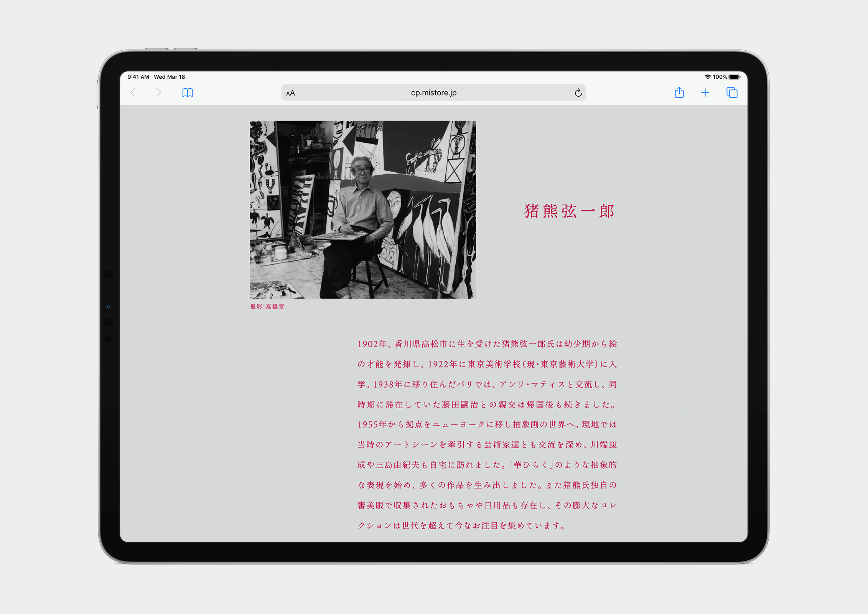The height and width of the screenshot is (614, 868).
Task: Go forward using the right chevron
Action: tap(158, 92)
